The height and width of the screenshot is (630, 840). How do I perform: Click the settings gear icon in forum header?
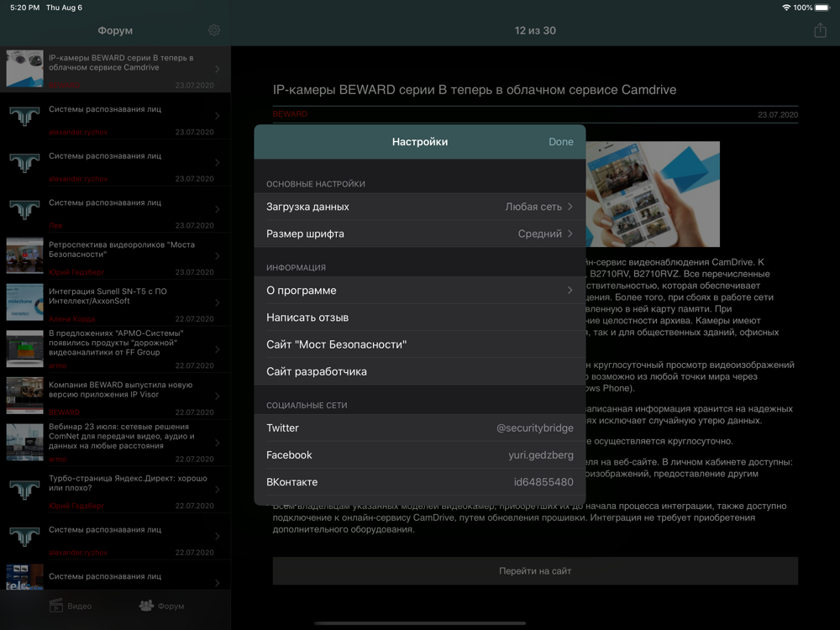tap(213, 30)
